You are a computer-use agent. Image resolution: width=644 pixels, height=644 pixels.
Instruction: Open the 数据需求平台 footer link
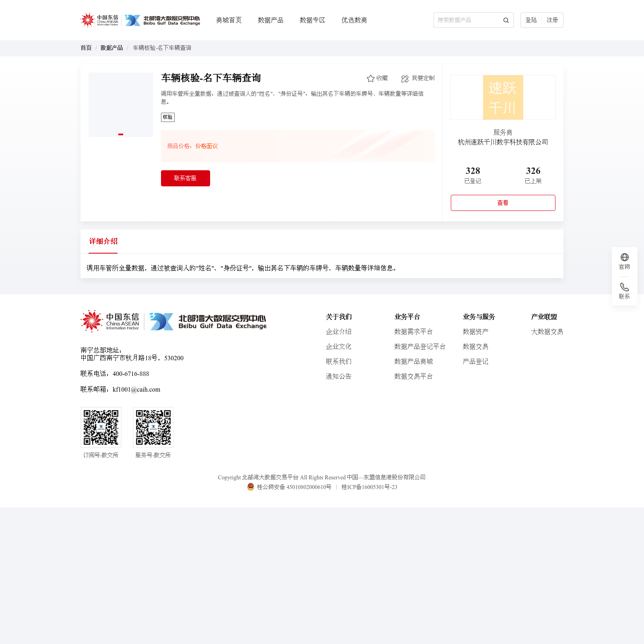(x=413, y=332)
